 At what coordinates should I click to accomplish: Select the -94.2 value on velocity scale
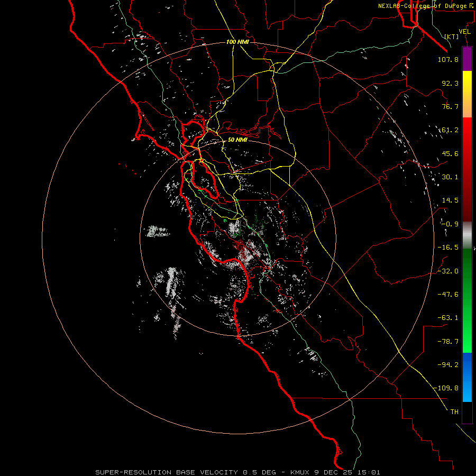tap(448, 365)
